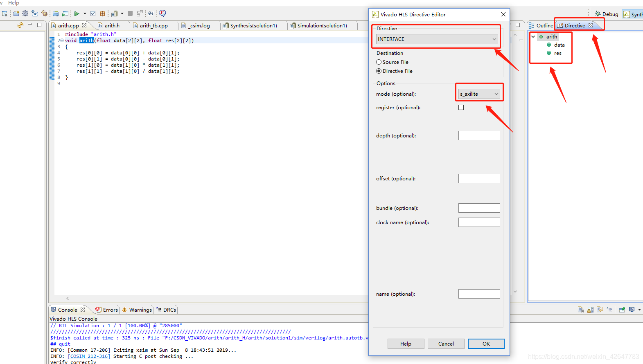Click green Run C Synthesis play icon

(x=77, y=13)
